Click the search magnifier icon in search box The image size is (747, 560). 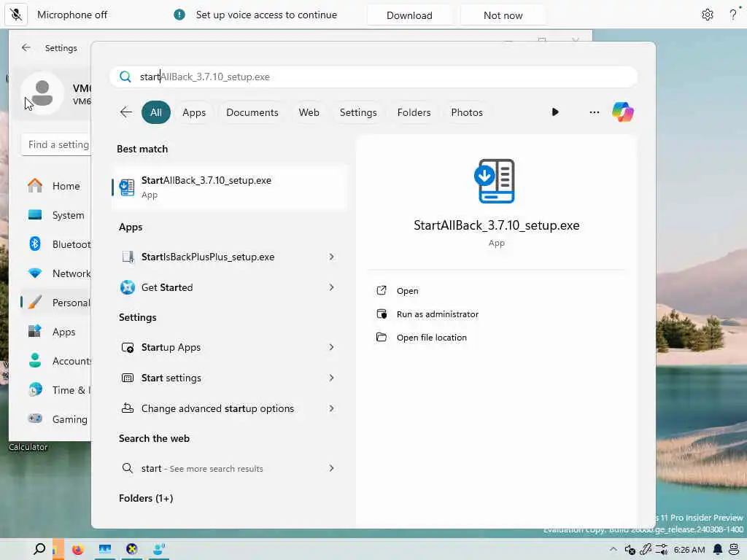point(125,77)
